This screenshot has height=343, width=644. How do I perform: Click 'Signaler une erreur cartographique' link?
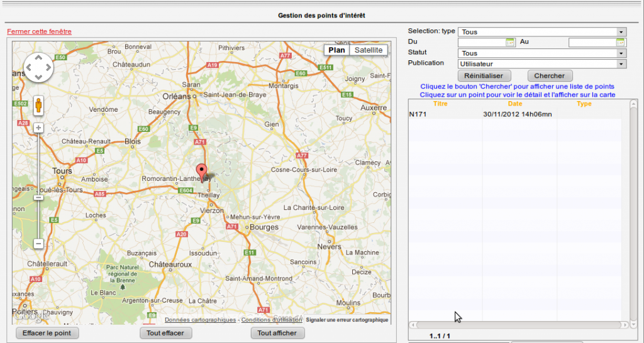347,320
